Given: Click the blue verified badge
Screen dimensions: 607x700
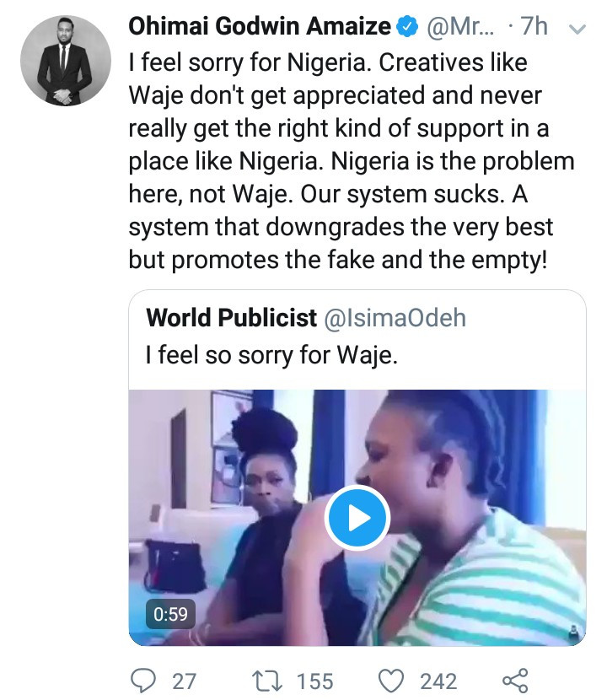Looking at the screenshot, I should tap(408, 27).
